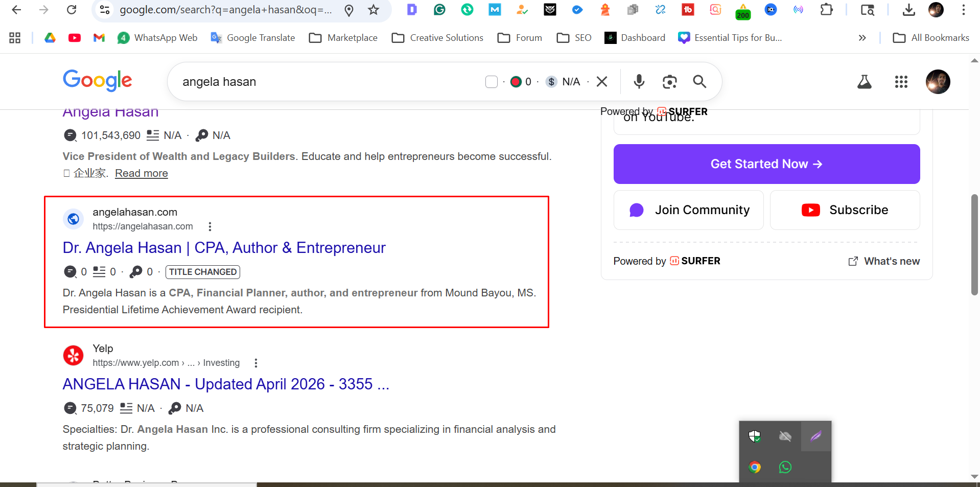Open the Dashboard bookmark
Screen dimensions: 980x487
pyautogui.click(x=635, y=38)
